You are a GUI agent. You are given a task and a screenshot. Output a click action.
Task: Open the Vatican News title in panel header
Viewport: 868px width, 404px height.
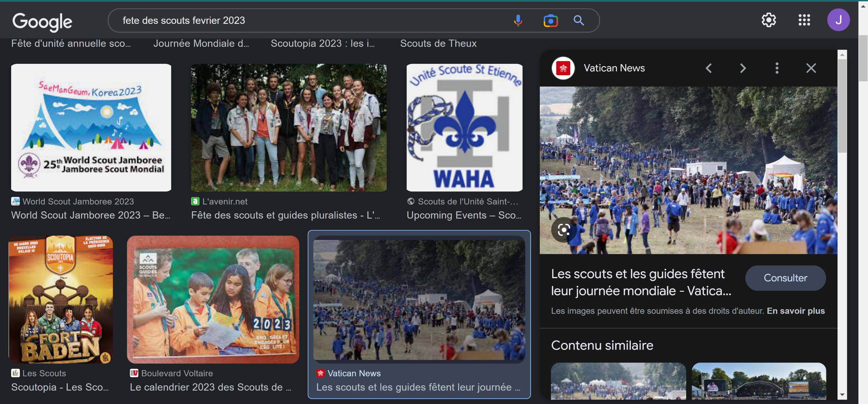[614, 68]
